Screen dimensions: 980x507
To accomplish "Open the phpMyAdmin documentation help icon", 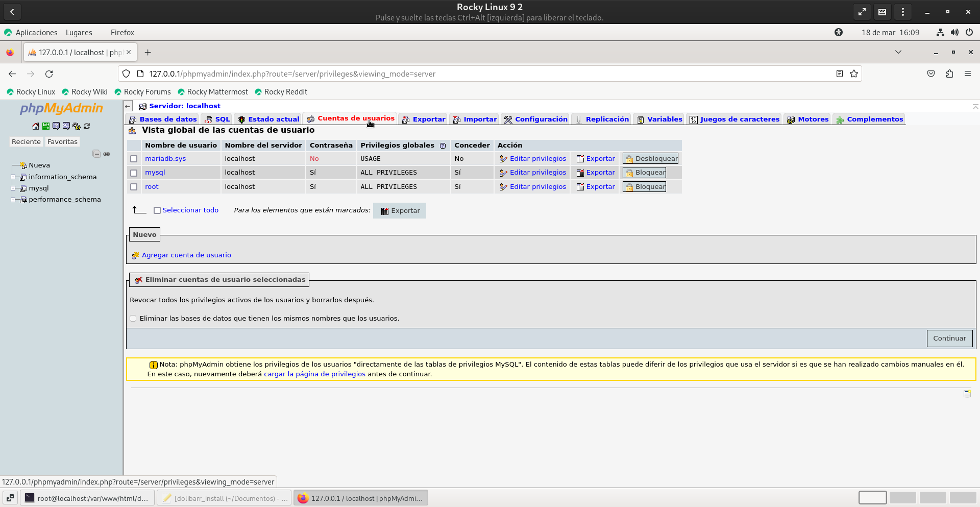I will (x=56, y=126).
